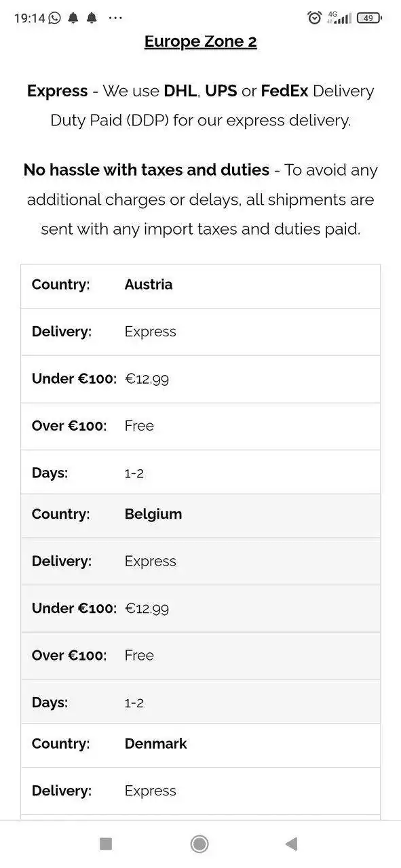Screen dimensions: 401x868
Task: Tap the three-dots notification overflow
Action: coord(115,18)
